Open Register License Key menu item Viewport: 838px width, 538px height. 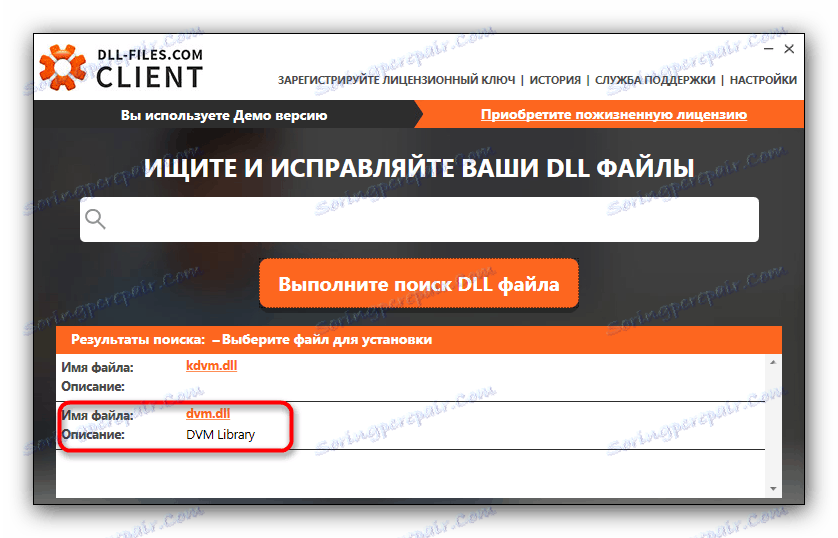coord(397,80)
